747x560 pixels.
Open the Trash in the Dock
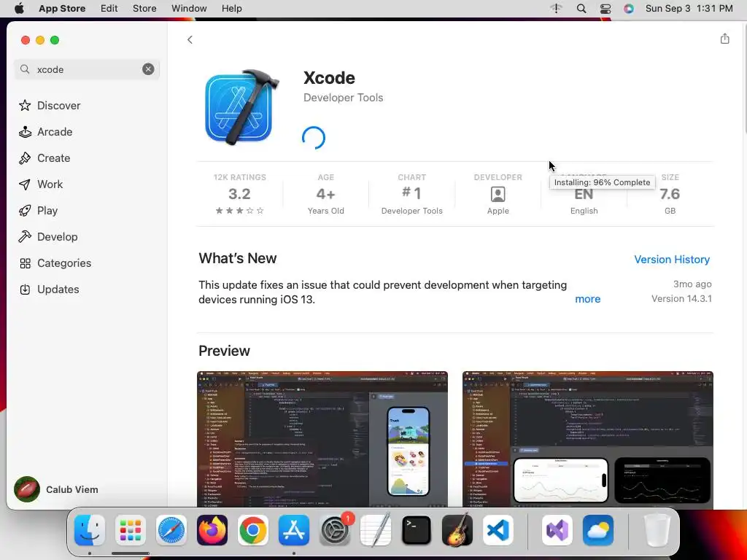[657, 530]
